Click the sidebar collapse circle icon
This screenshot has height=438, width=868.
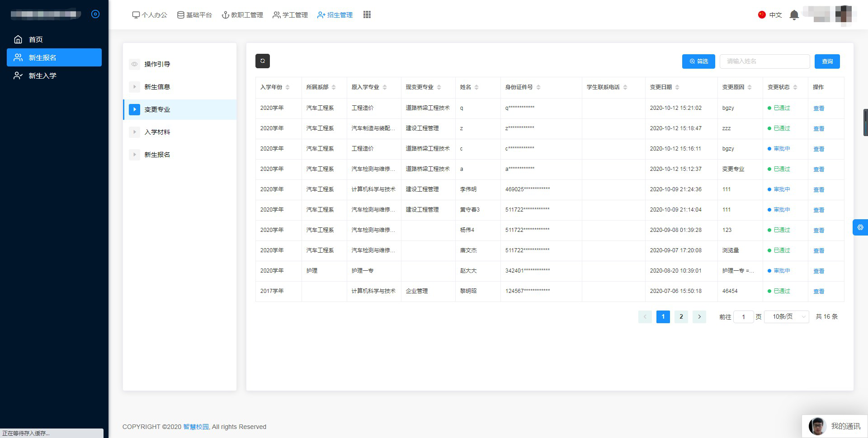click(95, 14)
